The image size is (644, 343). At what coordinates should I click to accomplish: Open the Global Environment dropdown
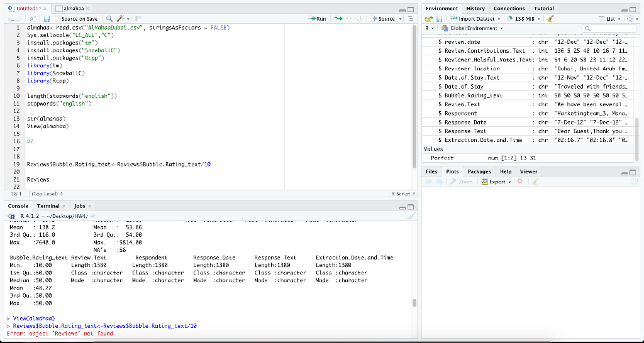pos(473,28)
